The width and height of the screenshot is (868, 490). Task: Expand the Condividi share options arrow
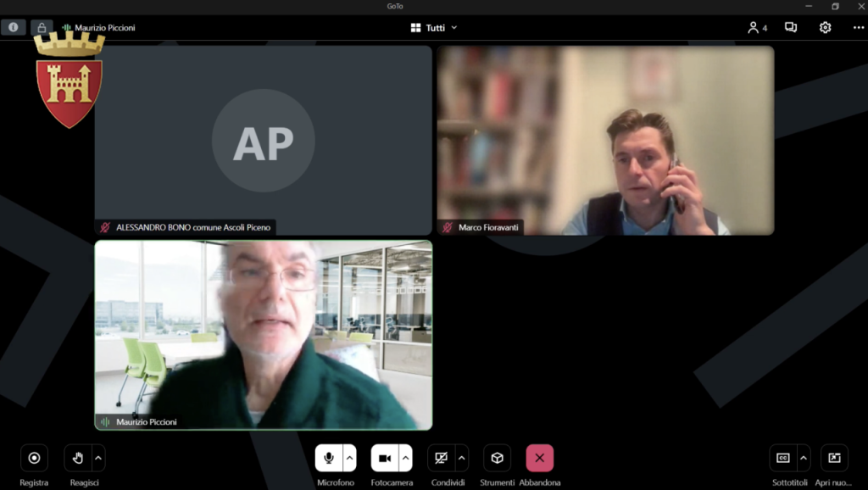(461, 458)
